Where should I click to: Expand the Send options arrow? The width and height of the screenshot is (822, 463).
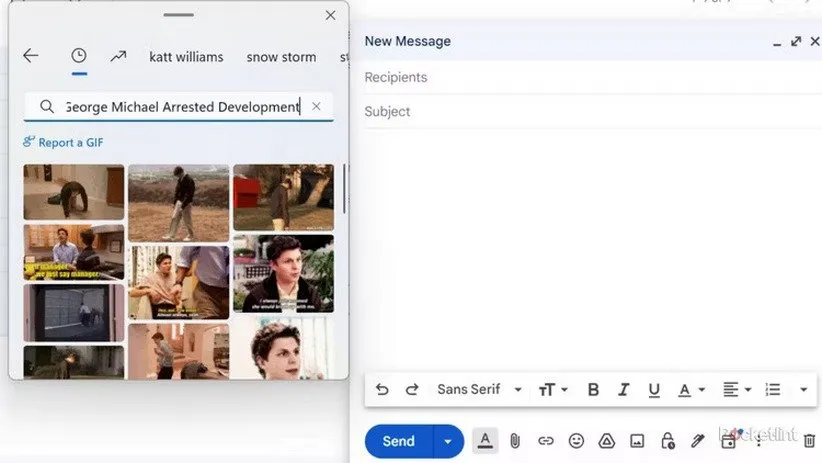click(x=448, y=441)
